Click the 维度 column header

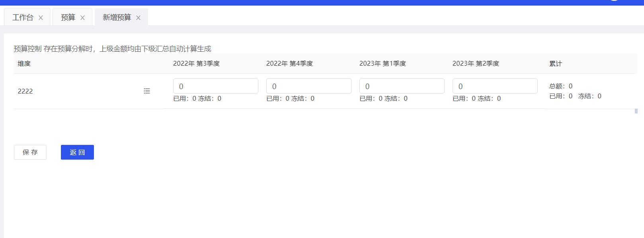(x=24, y=64)
